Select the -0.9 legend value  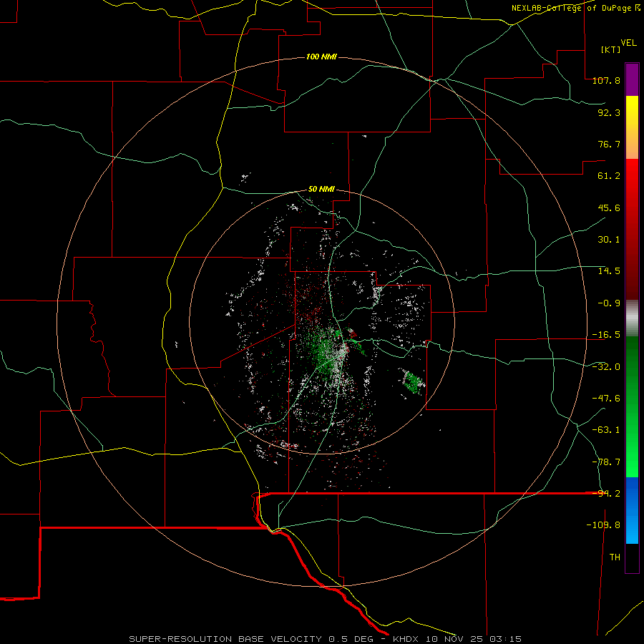[x=609, y=303]
